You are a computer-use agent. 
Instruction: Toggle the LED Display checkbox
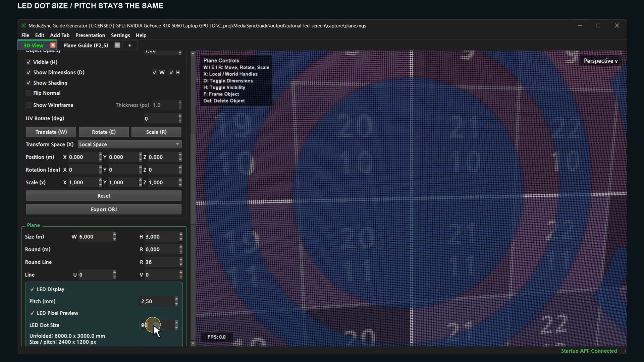tap(32, 289)
